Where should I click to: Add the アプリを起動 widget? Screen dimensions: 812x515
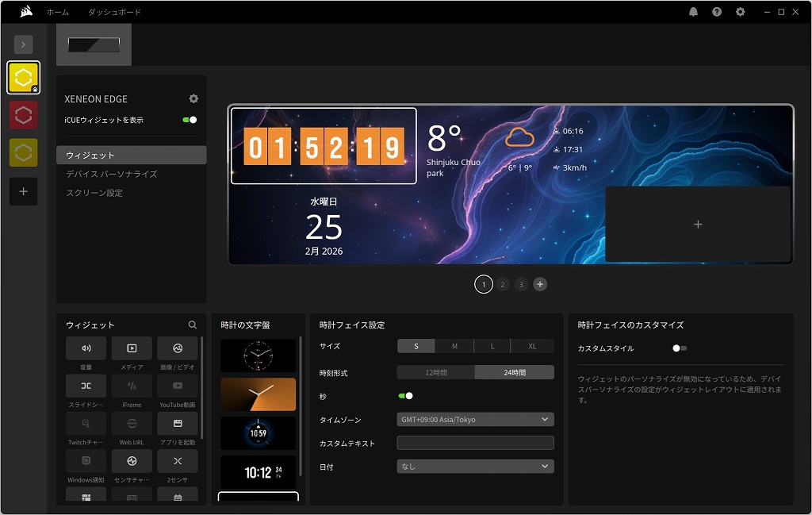click(177, 423)
